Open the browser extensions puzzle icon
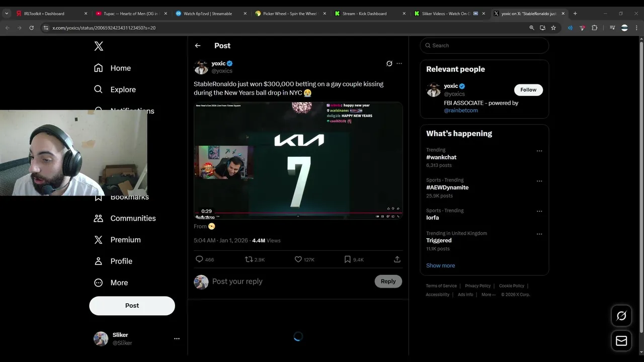 pyautogui.click(x=594, y=28)
